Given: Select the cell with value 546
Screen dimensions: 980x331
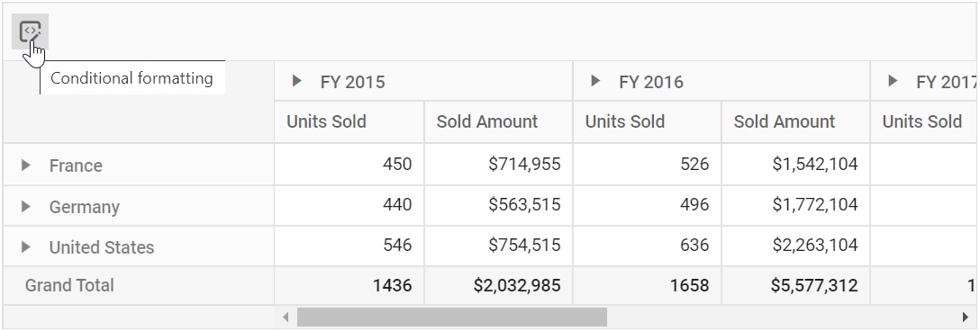Looking at the screenshot, I should (x=349, y=246).
